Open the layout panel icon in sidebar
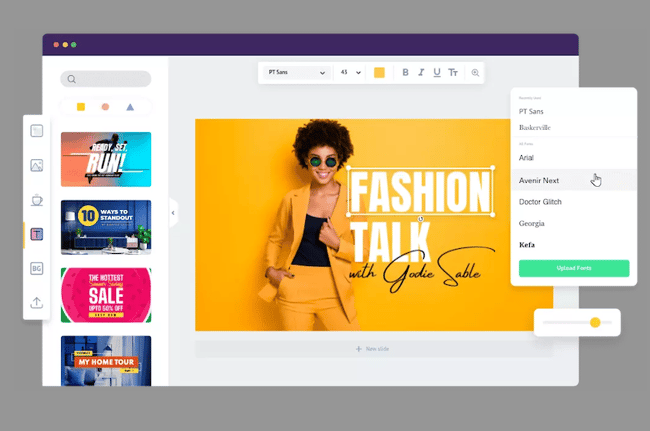 click(x=37, y=131)
